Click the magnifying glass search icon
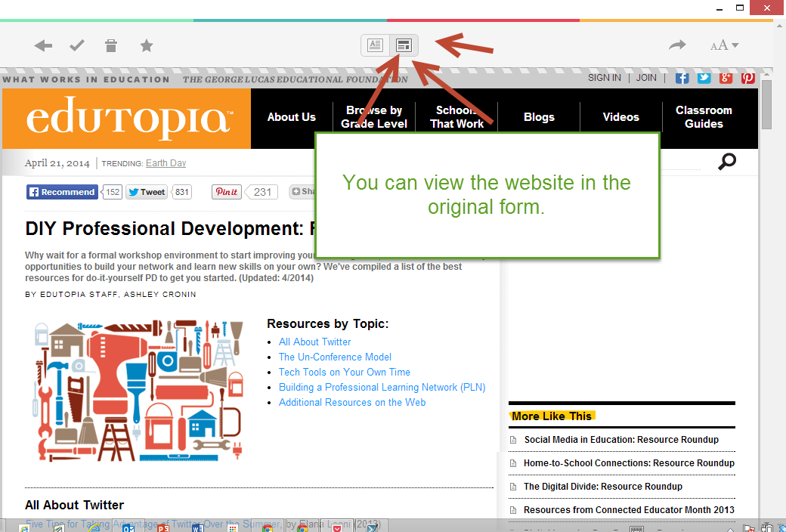786x532 pixels. 727,162
